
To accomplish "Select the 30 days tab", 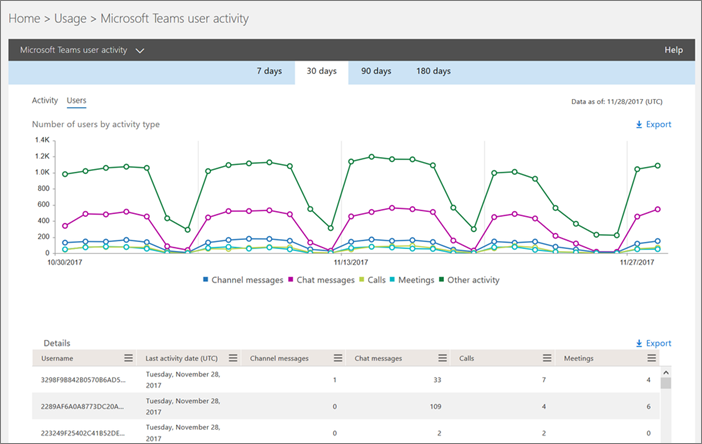I will tap(321, 71).
